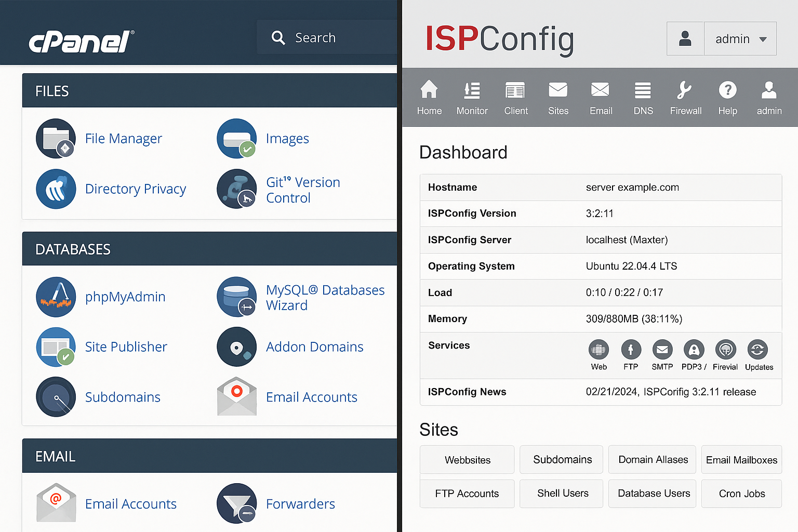Switch to the Sites section in ISPConfig
The height and width of the screenshot is (532, 798).
[558, 97]
